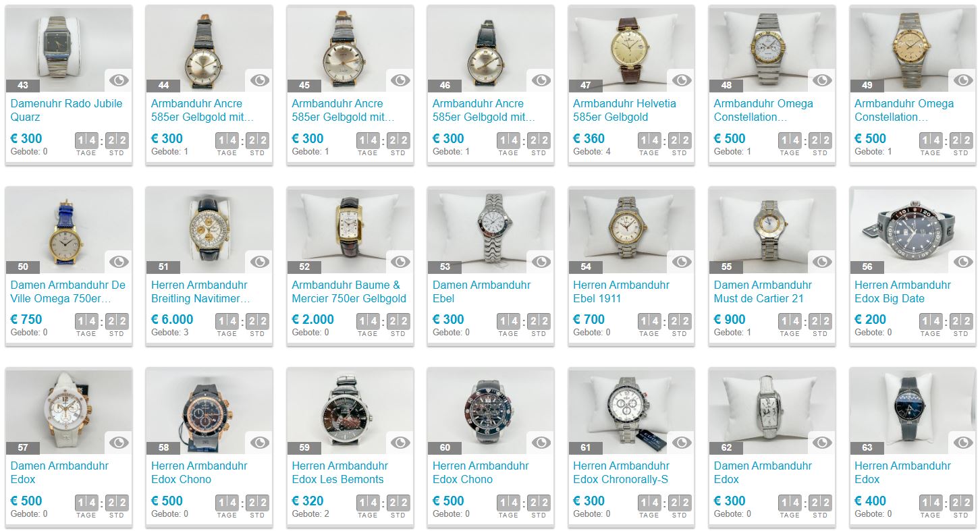This screenshot has width=980, height=531.
Task: Click eye icon on lot 45 Ancre
Action: coord(400,80)
